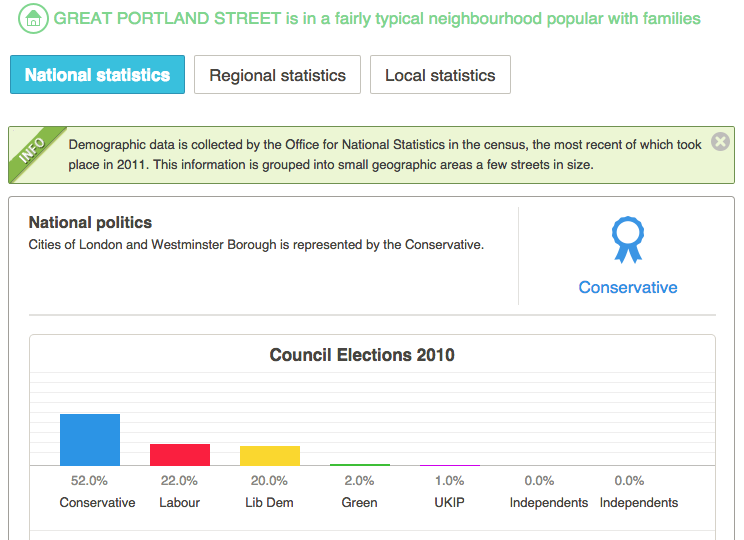The width and height of the screenshot is (744, 540).
Task: Click the 2.0% Green percentage label
Action: click(x=360, y=481)
